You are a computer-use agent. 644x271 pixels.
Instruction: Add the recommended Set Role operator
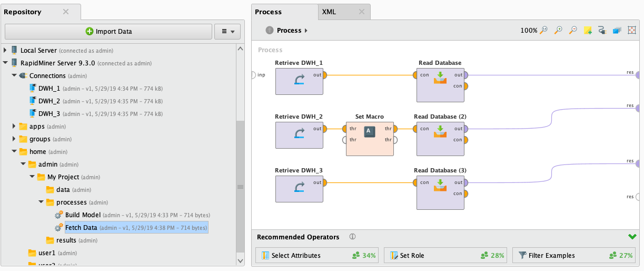(445, 256)
